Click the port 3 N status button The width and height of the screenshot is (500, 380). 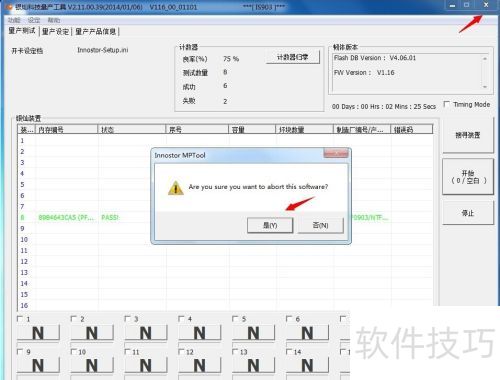[x=146, y=333]
